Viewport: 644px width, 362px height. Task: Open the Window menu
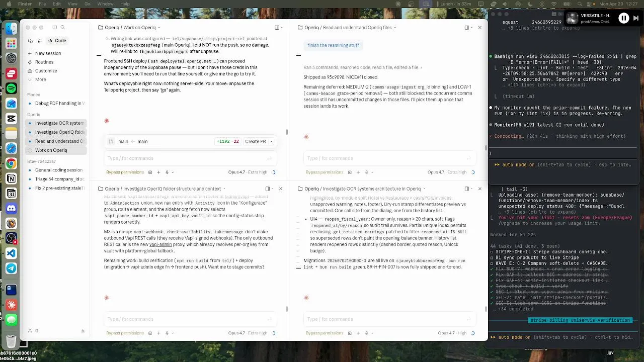tap(105, 4)
